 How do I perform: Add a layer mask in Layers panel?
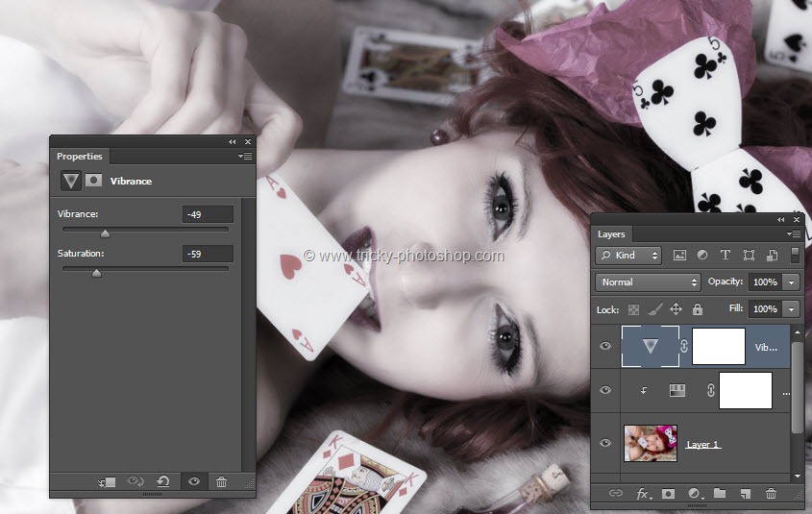point(669,493)
